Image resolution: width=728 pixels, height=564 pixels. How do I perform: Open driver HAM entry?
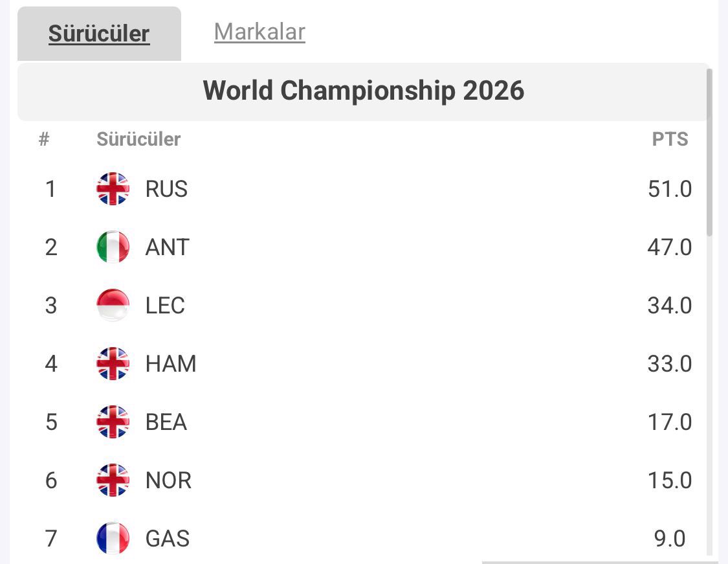pyautogui.click(x=171, y=364)
